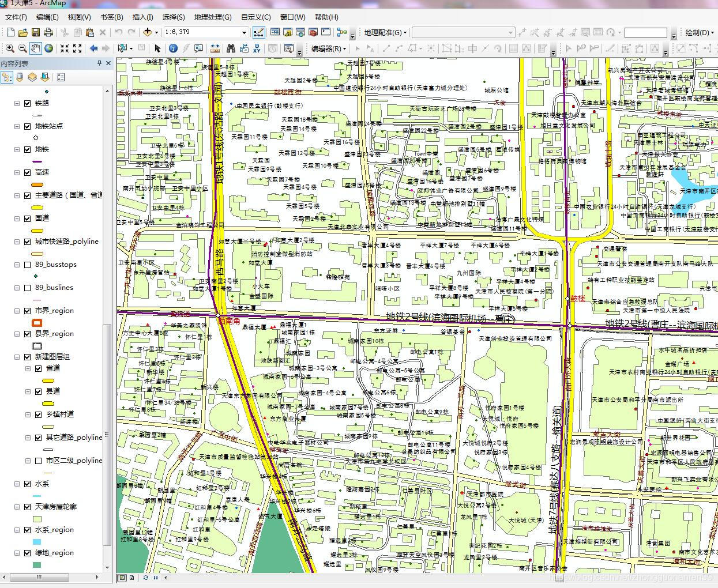Create a viewer window
This screenshot has width=718, height=588.
tap(289, 48)
